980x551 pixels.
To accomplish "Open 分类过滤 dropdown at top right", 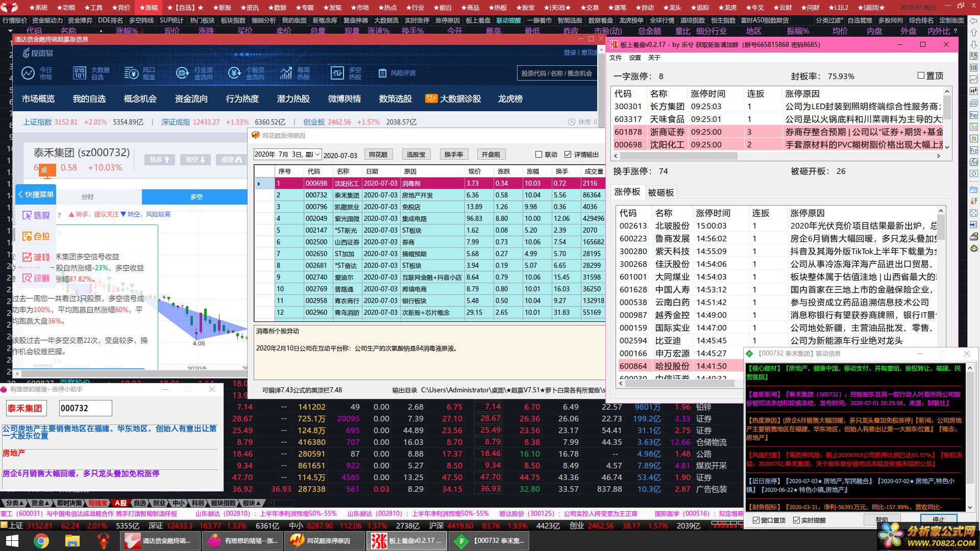I will (829, 20).
